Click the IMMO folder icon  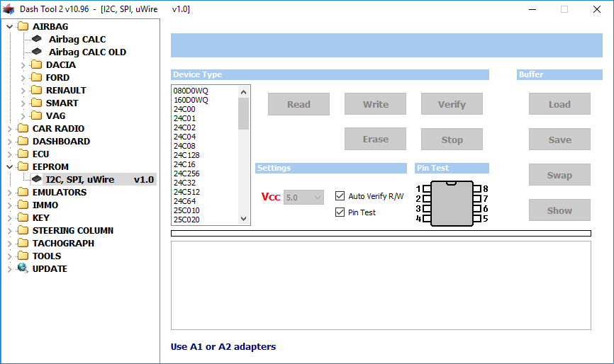pyautogui.click(x=23, y=205)
